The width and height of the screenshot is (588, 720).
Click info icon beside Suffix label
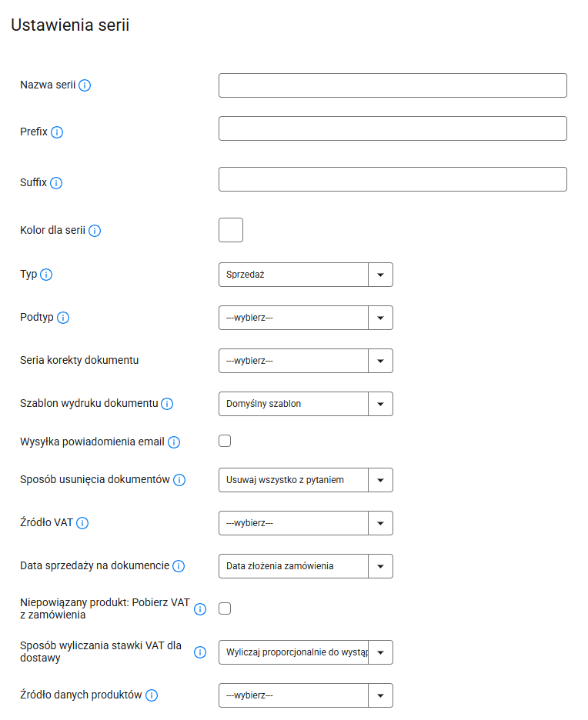[56, 183]
